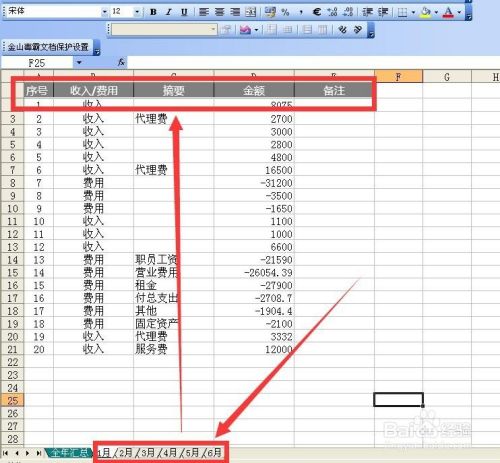The width and height of the screenshot is (500, 463).
Task: Open font size dropdown 12
Action: click(x=137, y=12)
